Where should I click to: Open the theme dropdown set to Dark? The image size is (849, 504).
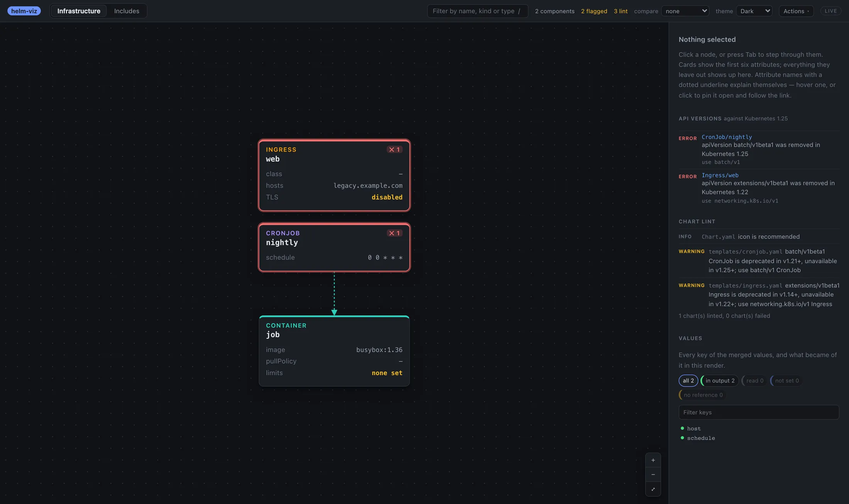(754, 11)
